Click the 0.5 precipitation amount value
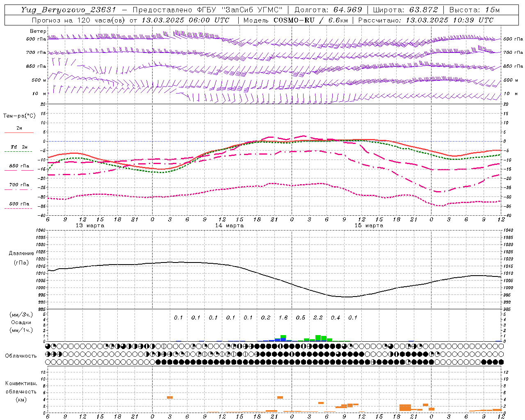This screenshot has height=420, width=525. click(x=301, y=317)
